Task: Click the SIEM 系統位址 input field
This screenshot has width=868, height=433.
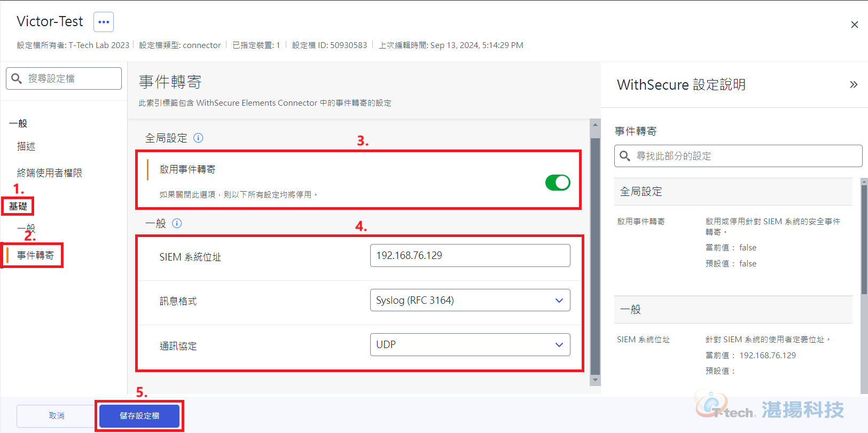Action: click(x=470, y=255)
